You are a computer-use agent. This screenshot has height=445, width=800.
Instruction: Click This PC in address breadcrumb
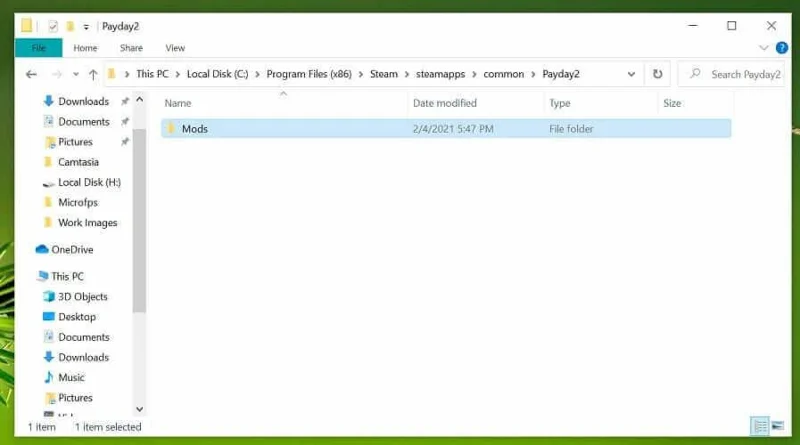coord(152,74)
